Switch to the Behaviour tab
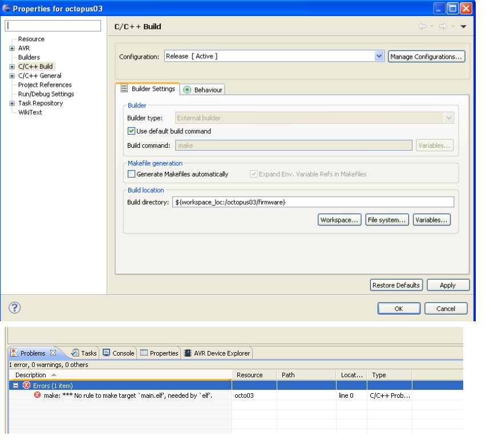Screen dimensions: 494x448 [x=204, y=90]
